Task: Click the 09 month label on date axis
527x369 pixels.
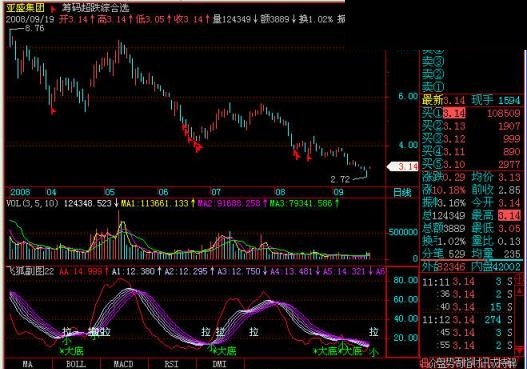Action: coord(338,192)
